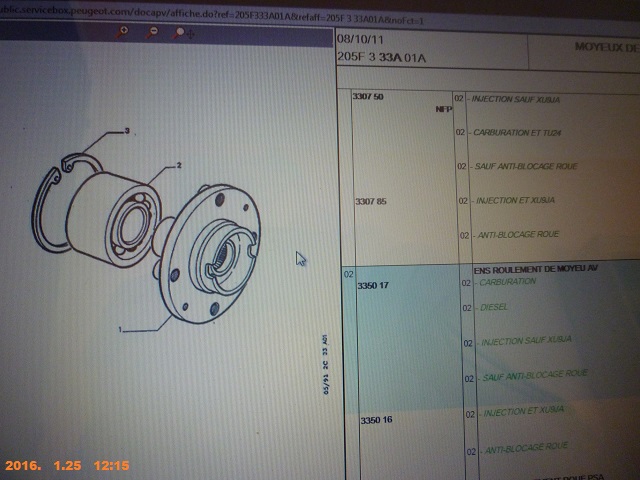The image size is (640, 480).
Task: Click part number 3307 50
Action: [x=368, y=97]
